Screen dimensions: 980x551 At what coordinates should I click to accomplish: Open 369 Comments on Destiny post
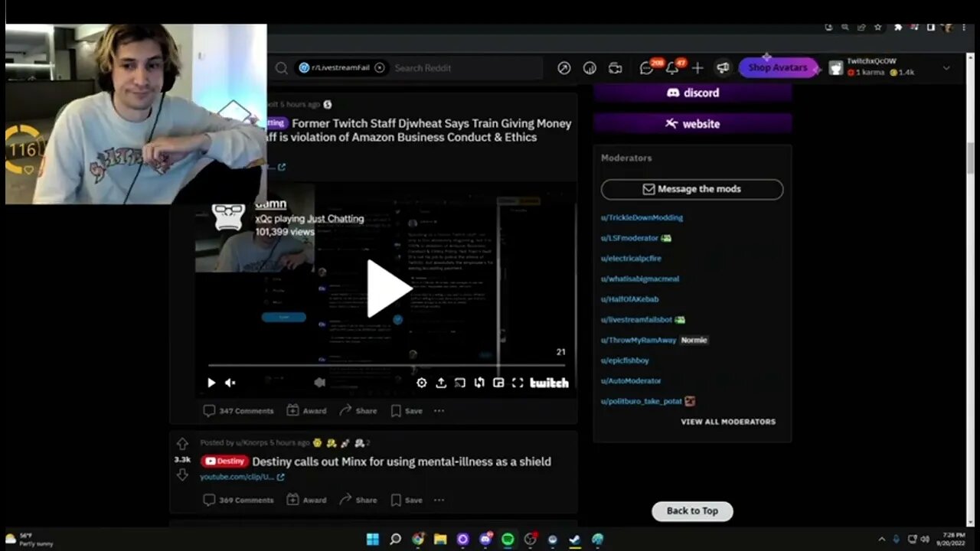click(238, 500)
